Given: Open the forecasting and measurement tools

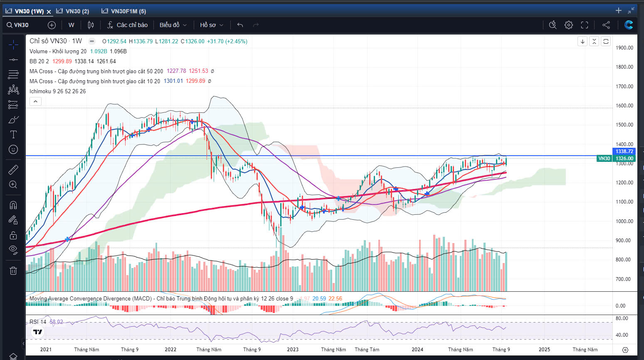Looking at the screenshot, I should (x=13, y=104).
